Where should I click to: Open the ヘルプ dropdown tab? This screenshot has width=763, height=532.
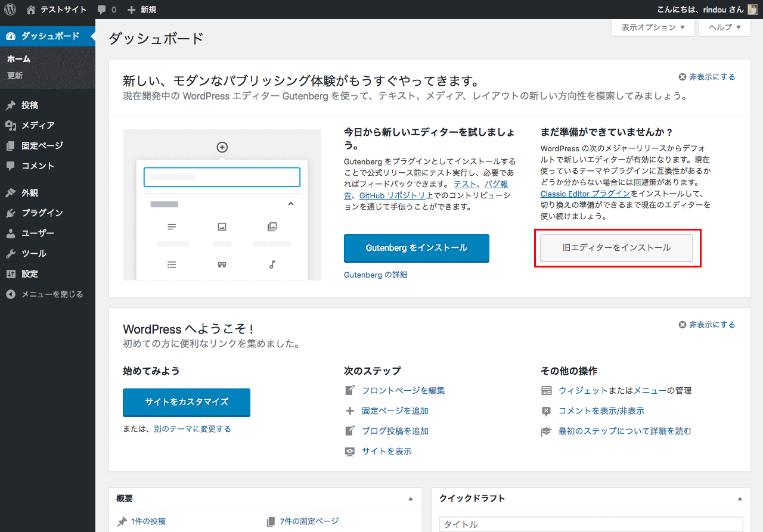(x=724, y=27)
